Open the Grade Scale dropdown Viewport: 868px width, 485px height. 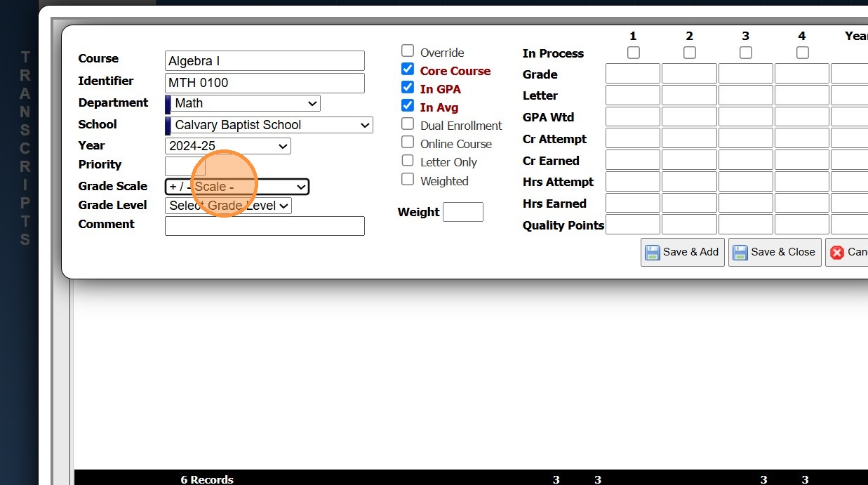237,187
